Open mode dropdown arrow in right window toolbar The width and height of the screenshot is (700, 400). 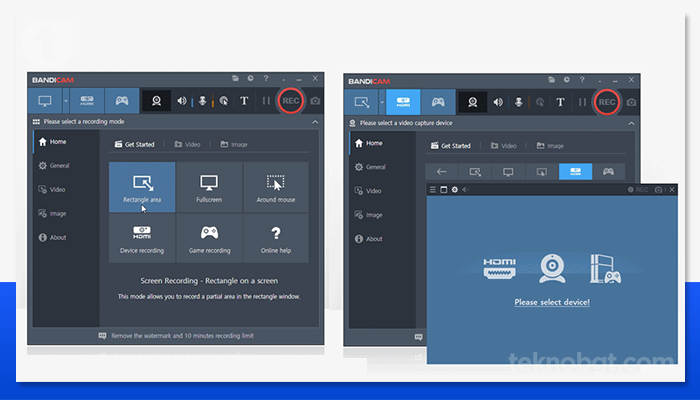pos(382,102)
